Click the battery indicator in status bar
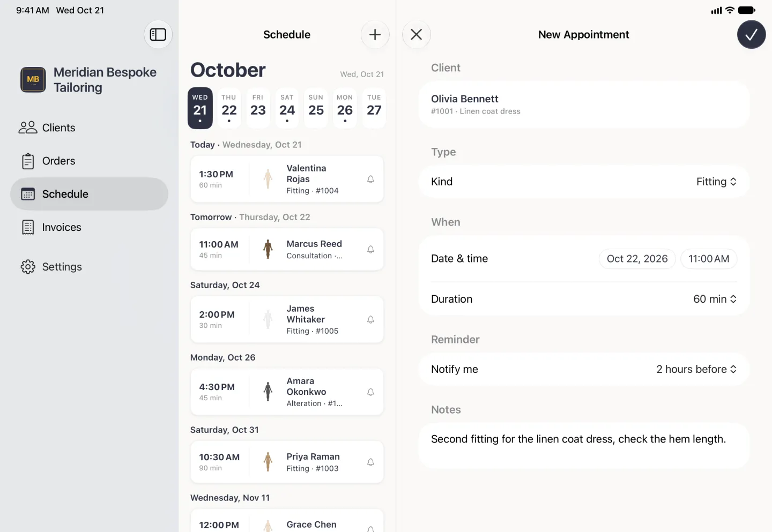772x532 pixels. (747, 10)
